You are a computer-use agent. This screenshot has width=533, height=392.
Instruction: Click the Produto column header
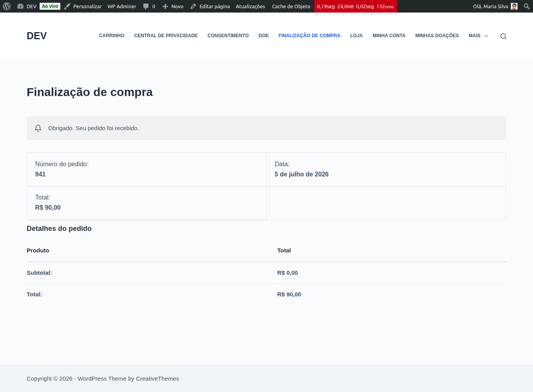(x=38, y=250)
